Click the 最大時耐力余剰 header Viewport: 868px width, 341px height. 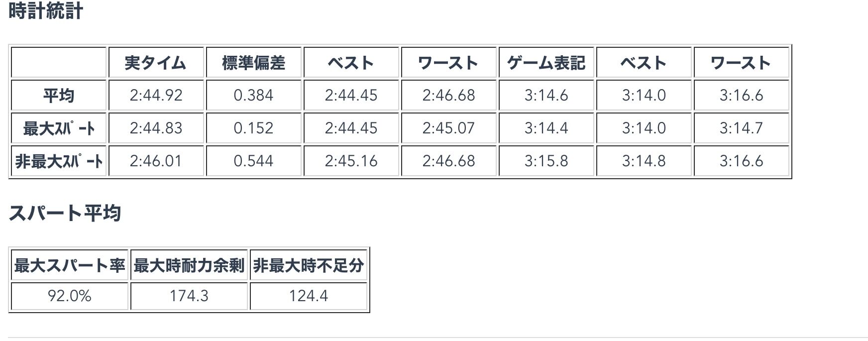point(189,266)
